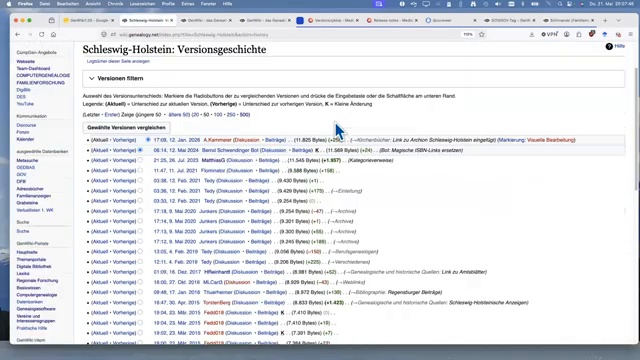Select radio button for 17:09, 12. Jan. 2026 version
This screenshot has height=360, width=640.
pyautogui.click(x=148, y=140)
